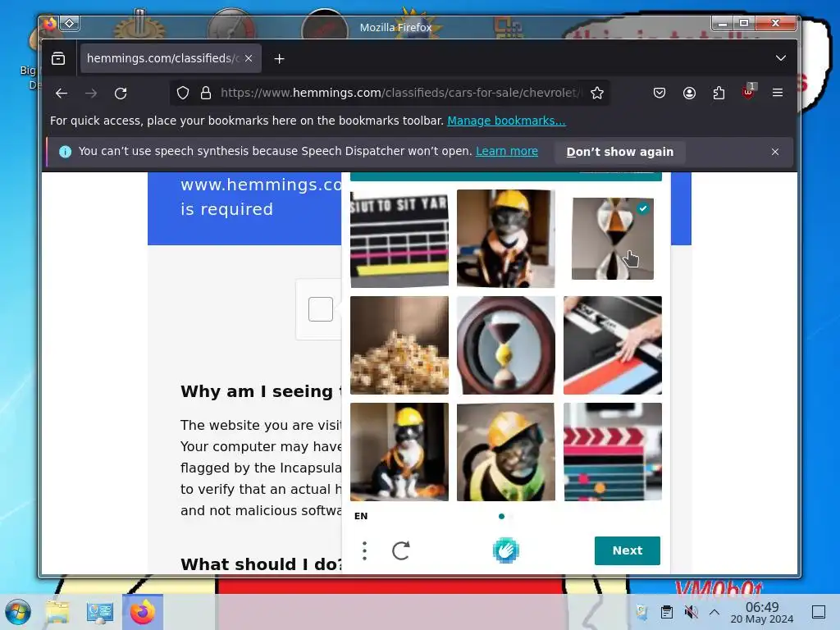Reload the current page
840x630 pixels.
click(121, 94)
